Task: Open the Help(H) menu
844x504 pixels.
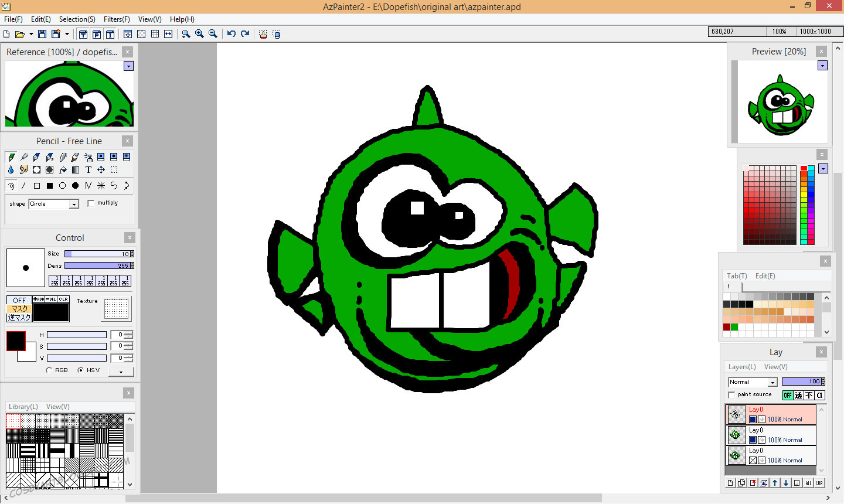Action: [182, 19]
